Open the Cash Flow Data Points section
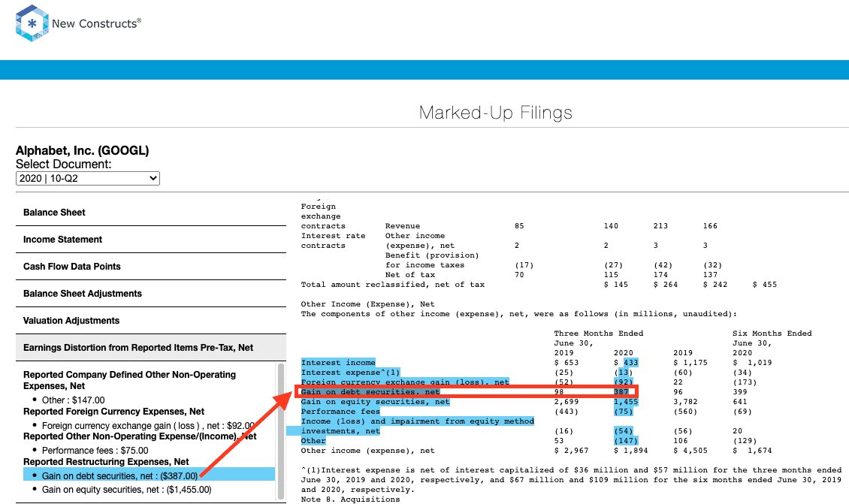This screenshot has height=504, width=849. click(151, 267)
